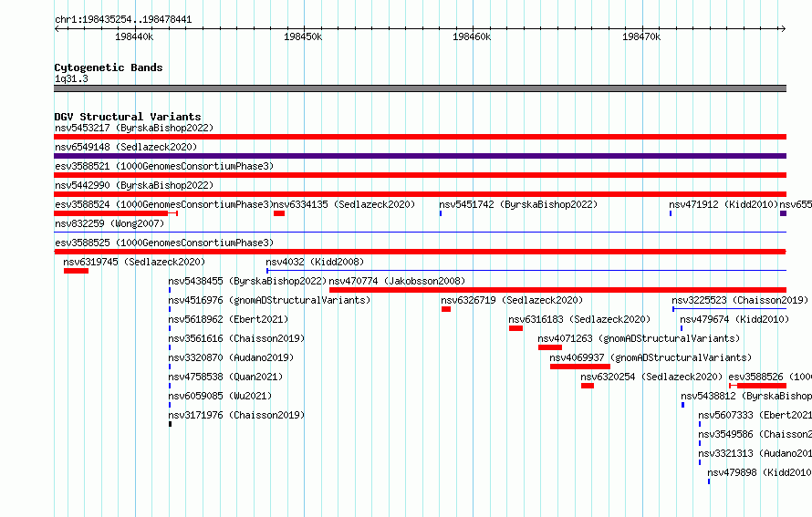Click the nsv3320870 (Audano2019) label

point(231,357)
